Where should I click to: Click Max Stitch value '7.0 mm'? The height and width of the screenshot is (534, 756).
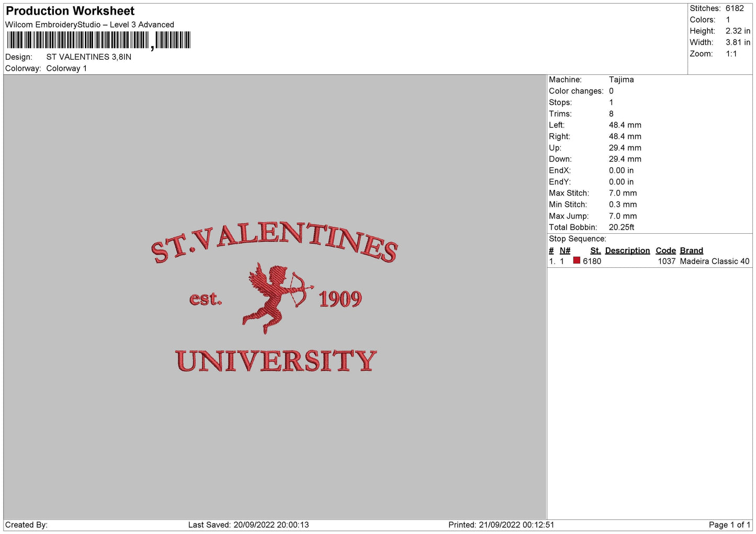tap(623, 193)
